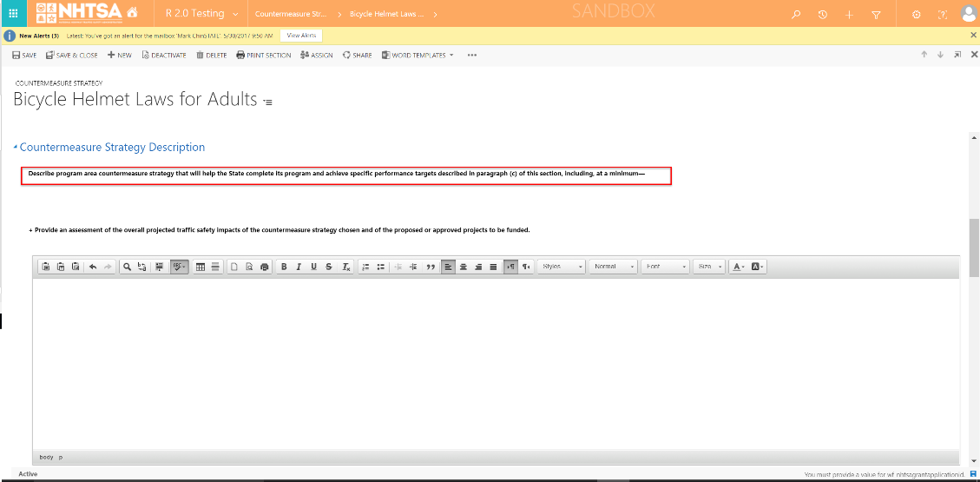Click the New Page icon

pyautogui.click(x=234, y=267)
